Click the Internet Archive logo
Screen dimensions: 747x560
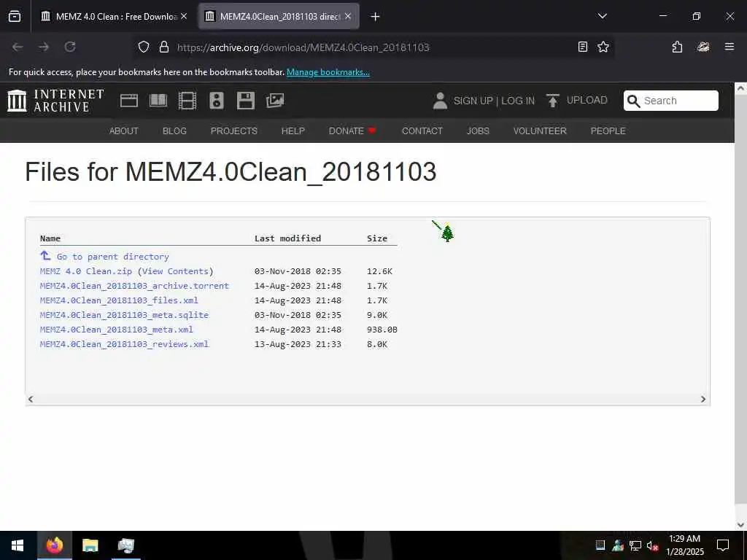[55, 101]
